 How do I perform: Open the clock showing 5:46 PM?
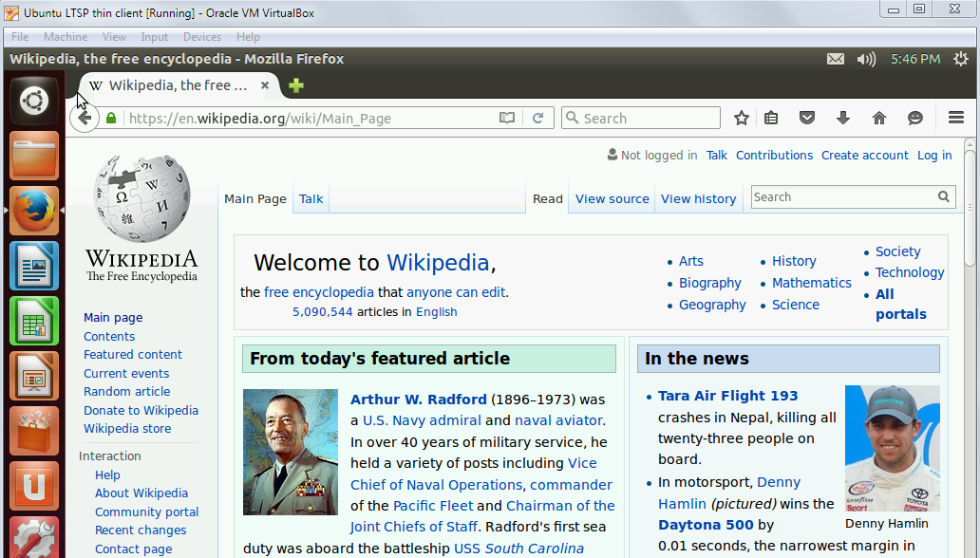[x=915, y=59]
